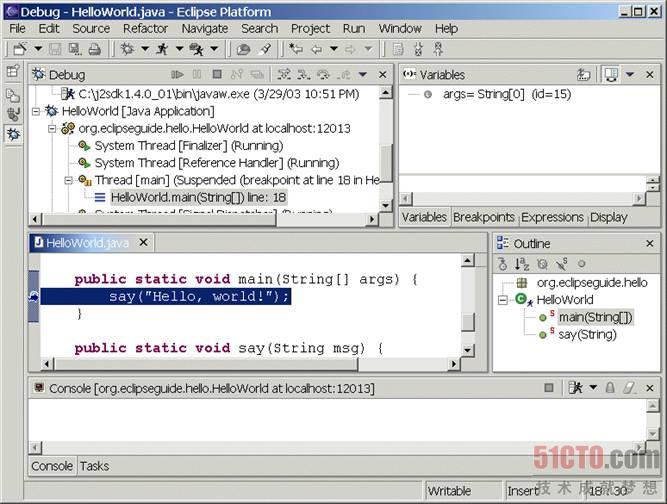The image size is (667, 504).
Task: Click the Back navigation arrow icon
Action: [316, 49]
